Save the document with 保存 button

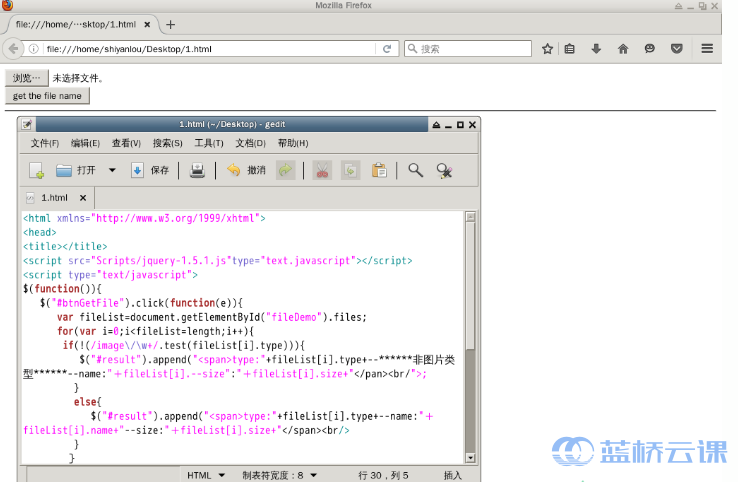coord(150,170)
